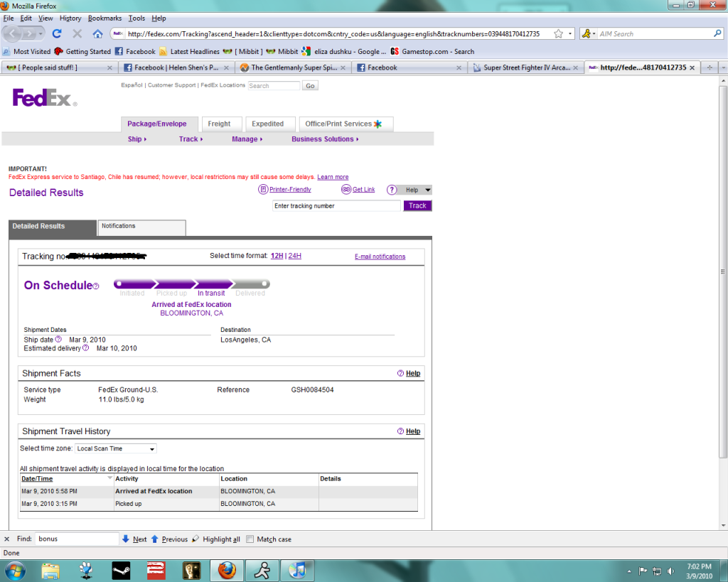The width and height of the screenshot is (728, 582).
Task: Click the page vertical scrollbar
Action: click(x=723, y=271)
